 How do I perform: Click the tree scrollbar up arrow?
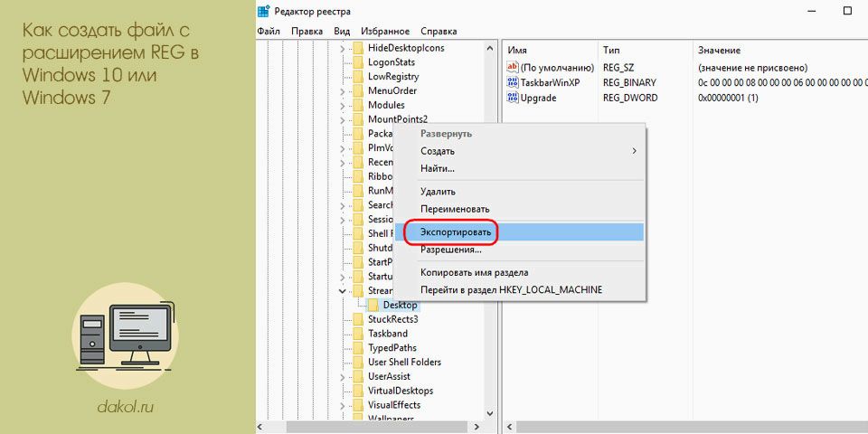click(x=489, y=48)
